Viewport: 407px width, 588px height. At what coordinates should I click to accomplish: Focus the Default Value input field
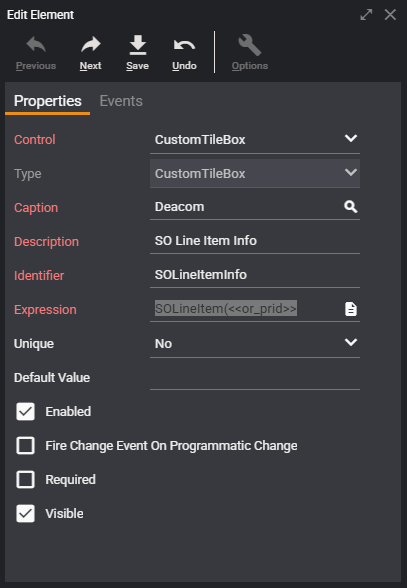[255, 377]
